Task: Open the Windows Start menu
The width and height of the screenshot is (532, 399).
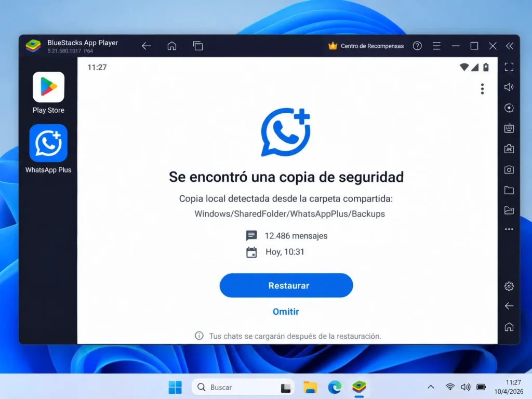Action: click(x=175, y=387)
